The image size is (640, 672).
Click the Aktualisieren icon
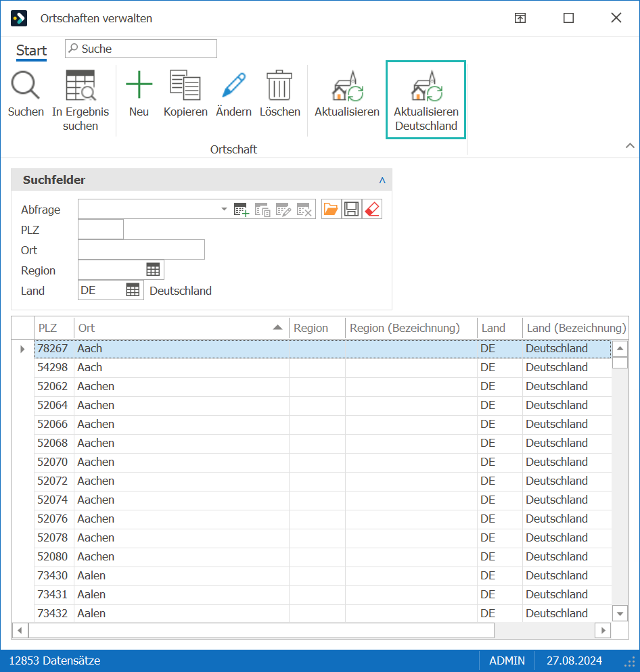coord(347,86)
